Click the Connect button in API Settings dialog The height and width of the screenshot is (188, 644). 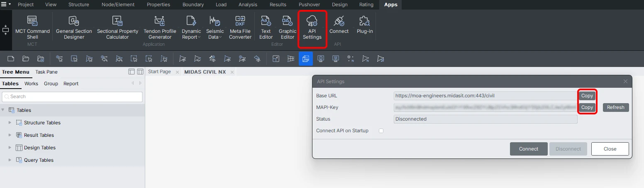(528, 149)
